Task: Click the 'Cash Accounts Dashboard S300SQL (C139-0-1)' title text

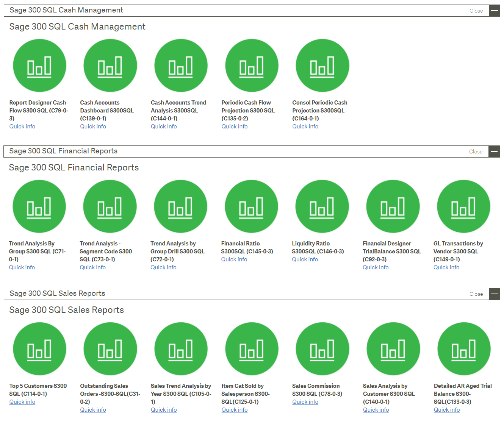Action: (x=107, y=111)
